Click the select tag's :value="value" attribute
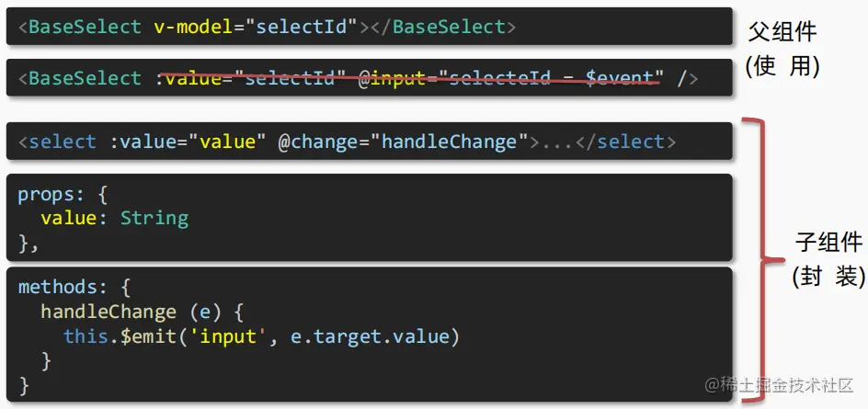This screenshot has height=409, width=868. coord(183,142)
